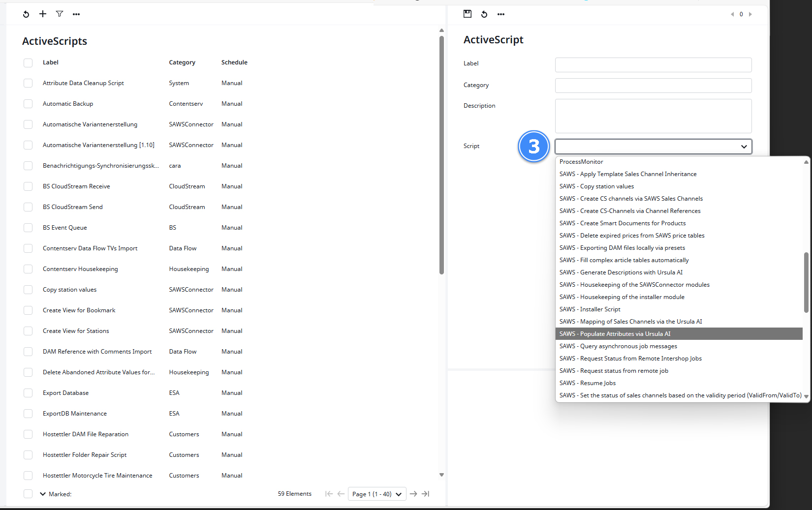Click the script dropdown list scrollbar thumb
The height and width of the screenshot is (510, 812).
[x=806, y=282]
